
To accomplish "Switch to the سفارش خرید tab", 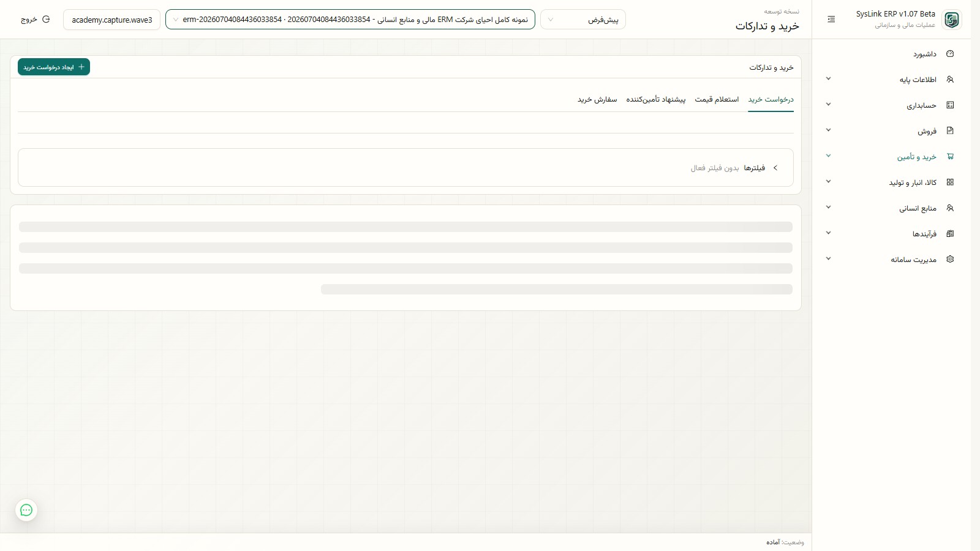I will tap(597, 99).
